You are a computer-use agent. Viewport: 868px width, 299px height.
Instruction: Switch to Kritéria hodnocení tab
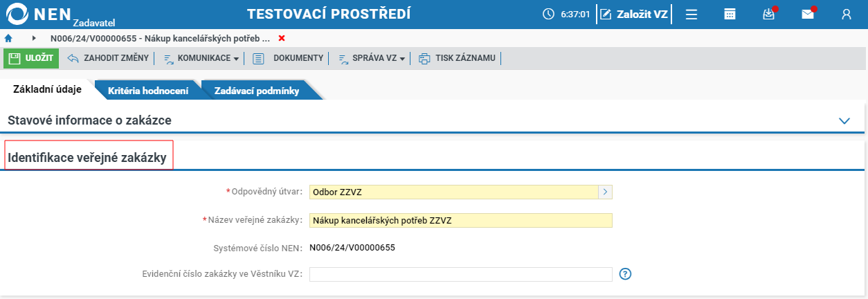click(x=147, y=91)
